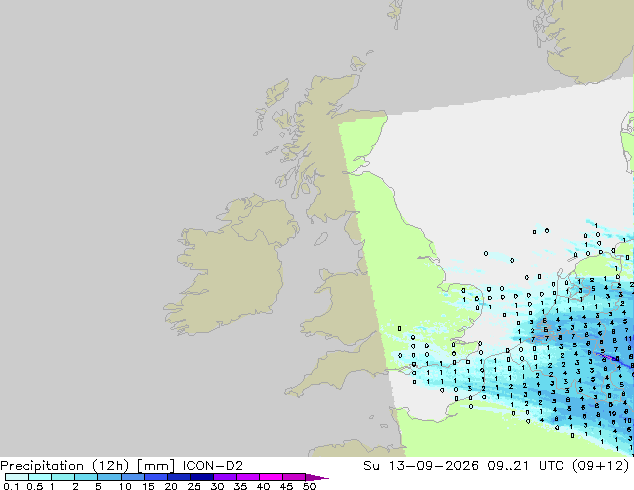Click the lightest 0.1 mm legend swatch
634x490 pixels.
(x=17, y=477)
